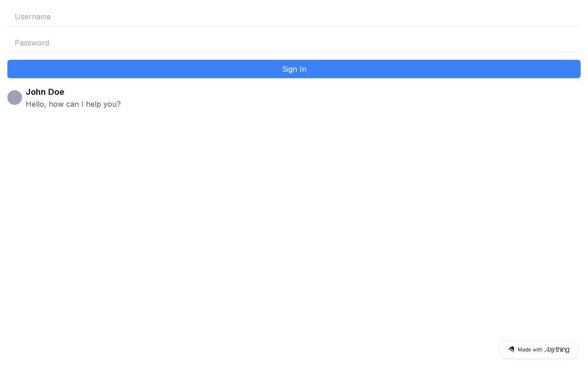The height and width of the screenshot is (368, 588).
Task: Open the Made with Anything badge
Action: point(538,350)
